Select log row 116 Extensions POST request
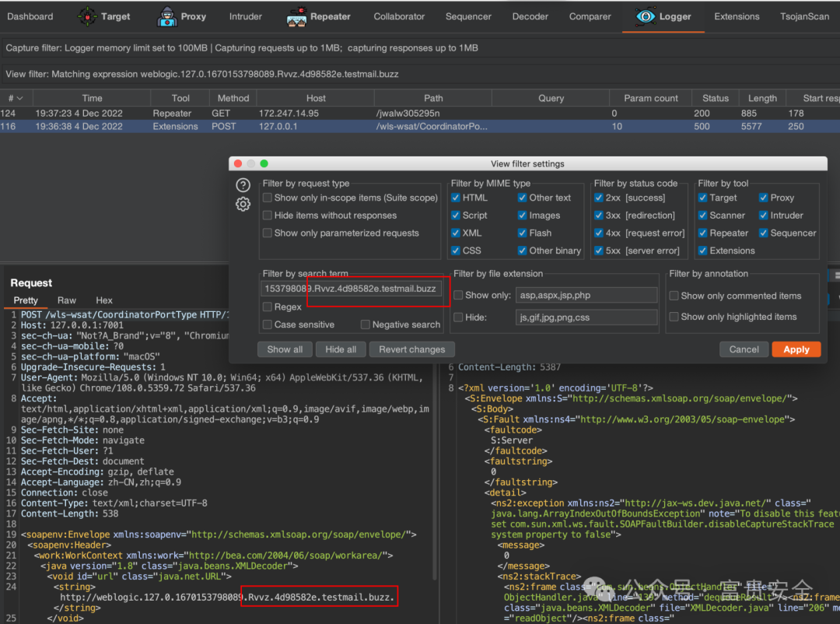This screenshot has height=624, width=840. click(x=420, y=127)
